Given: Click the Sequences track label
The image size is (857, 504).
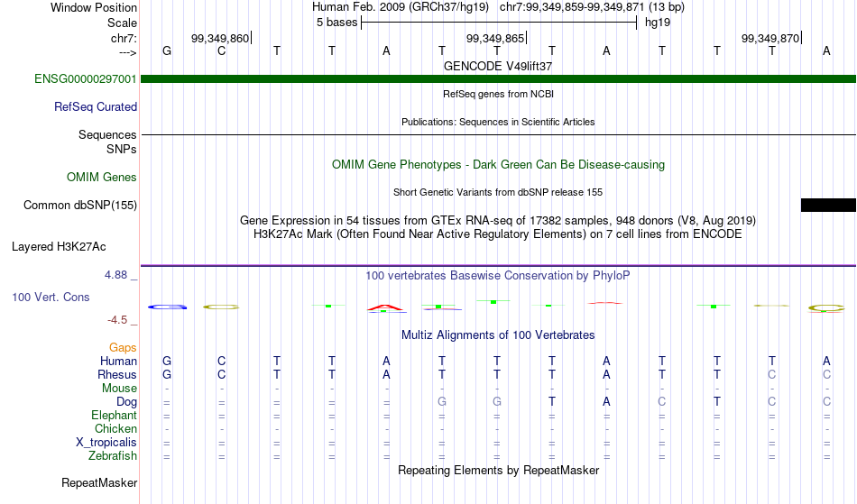Looking at the screenshot, I should 107,135.
